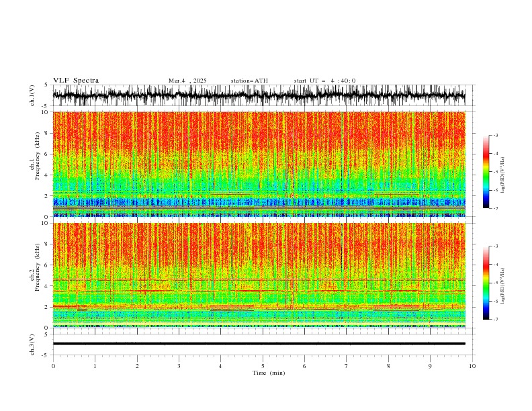Click the "start UT = 4 :40: 0" text
532x411 pixels.
(324, 81)
